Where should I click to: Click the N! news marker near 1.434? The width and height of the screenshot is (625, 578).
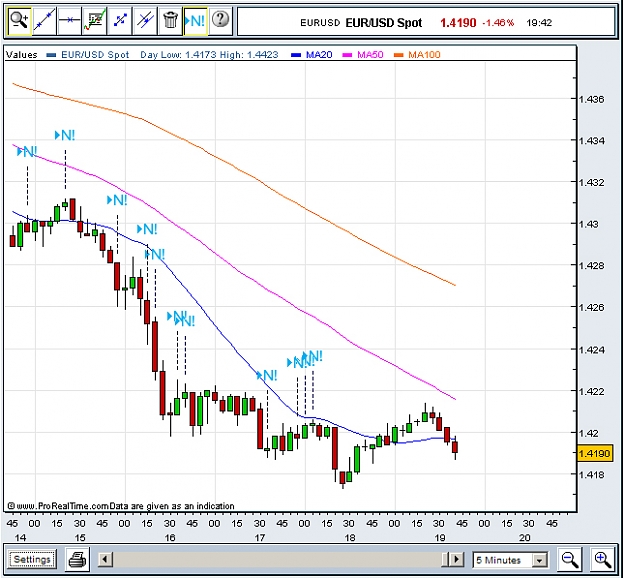coord(65,136)
